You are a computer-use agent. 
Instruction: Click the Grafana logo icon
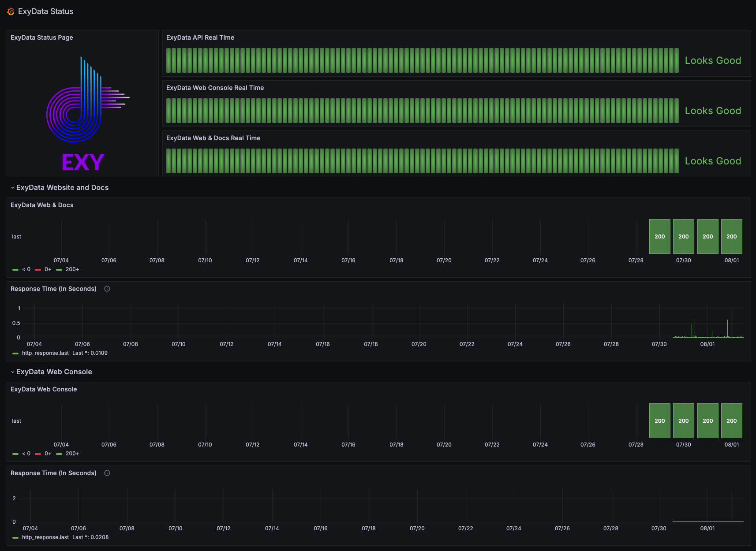pos(11,11)
